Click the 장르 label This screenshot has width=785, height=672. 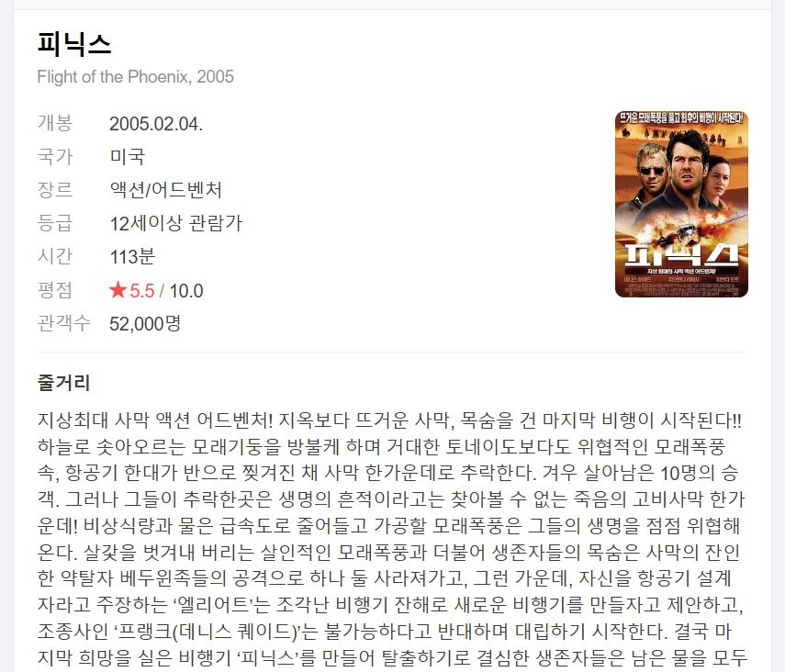click(55, 189)
